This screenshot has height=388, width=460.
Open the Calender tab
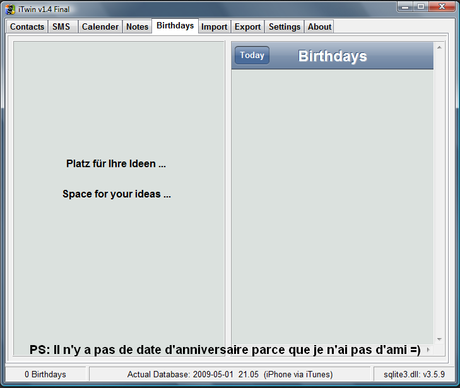coord(100,27)
